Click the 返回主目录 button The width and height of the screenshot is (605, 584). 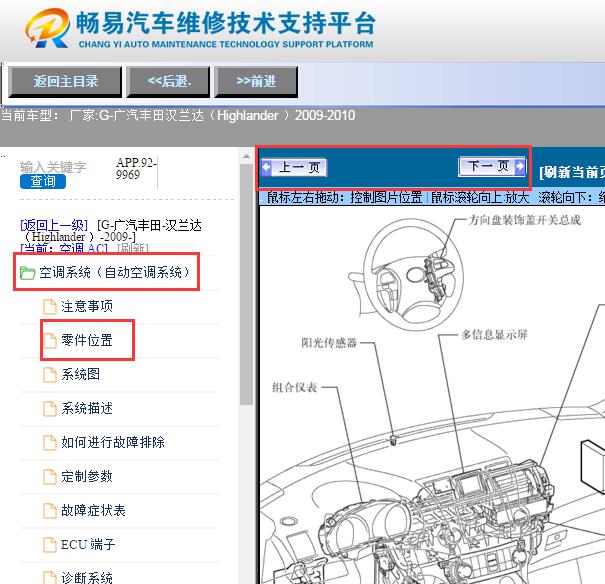[65, 81]
